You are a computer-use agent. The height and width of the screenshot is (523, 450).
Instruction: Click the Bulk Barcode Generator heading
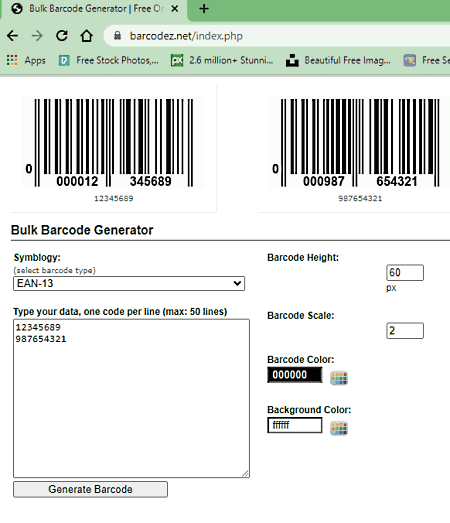pyautogui.click(x=82, y=230)
